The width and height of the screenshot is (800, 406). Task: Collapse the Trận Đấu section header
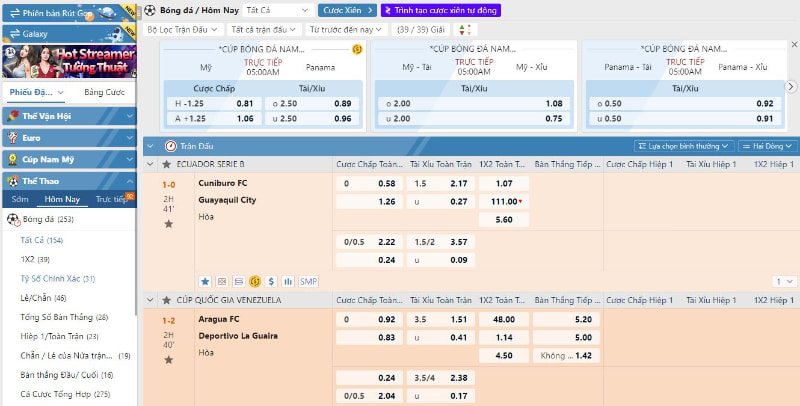point(151,145)
